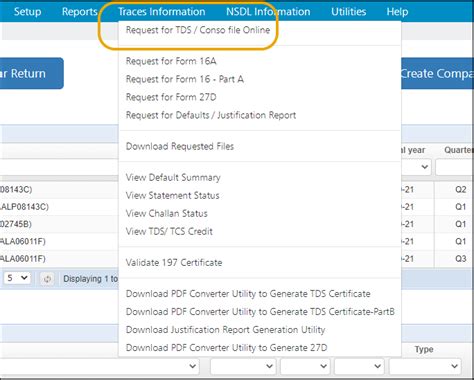
Task: Open the Help menu
Action: coord(397,12)
